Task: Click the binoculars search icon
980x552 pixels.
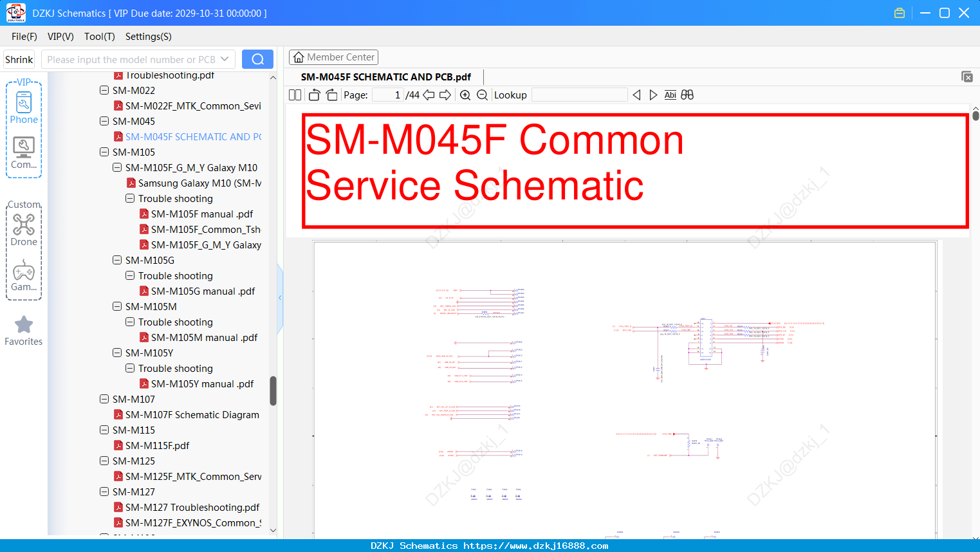Action: click(x=687, y=95)
